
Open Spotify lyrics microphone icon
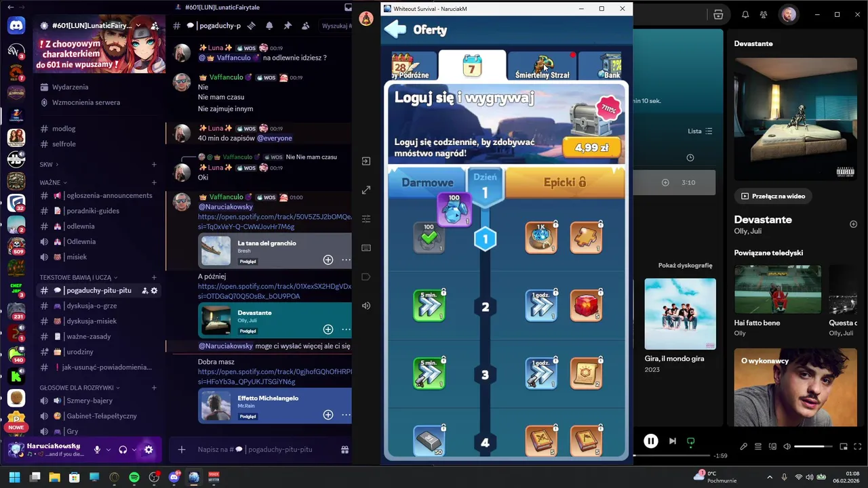[x=743, y=447]
